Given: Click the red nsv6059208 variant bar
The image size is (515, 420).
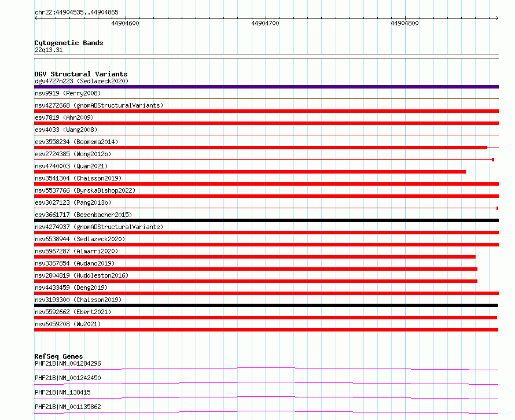Looking at the screenshot, I should 266,330.
